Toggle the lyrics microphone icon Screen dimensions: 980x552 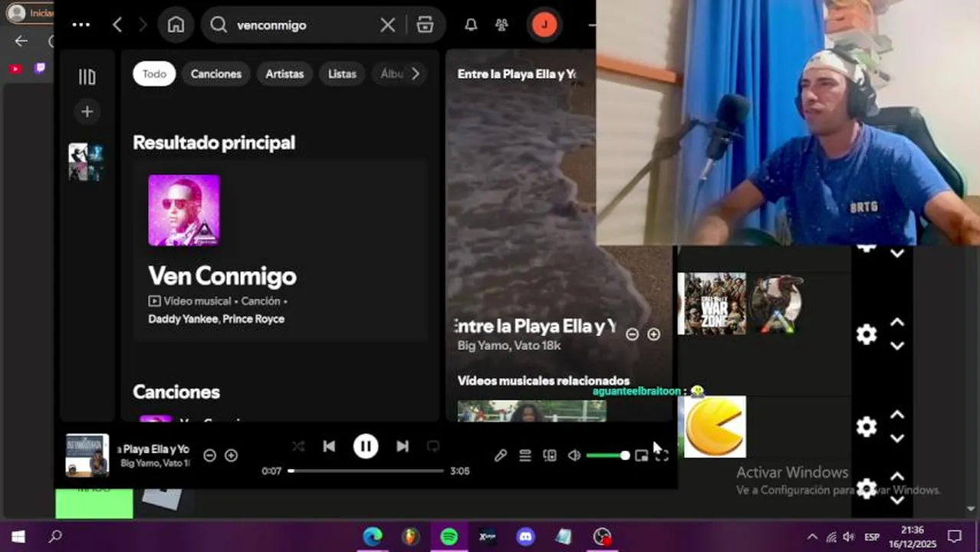point(500,455)
